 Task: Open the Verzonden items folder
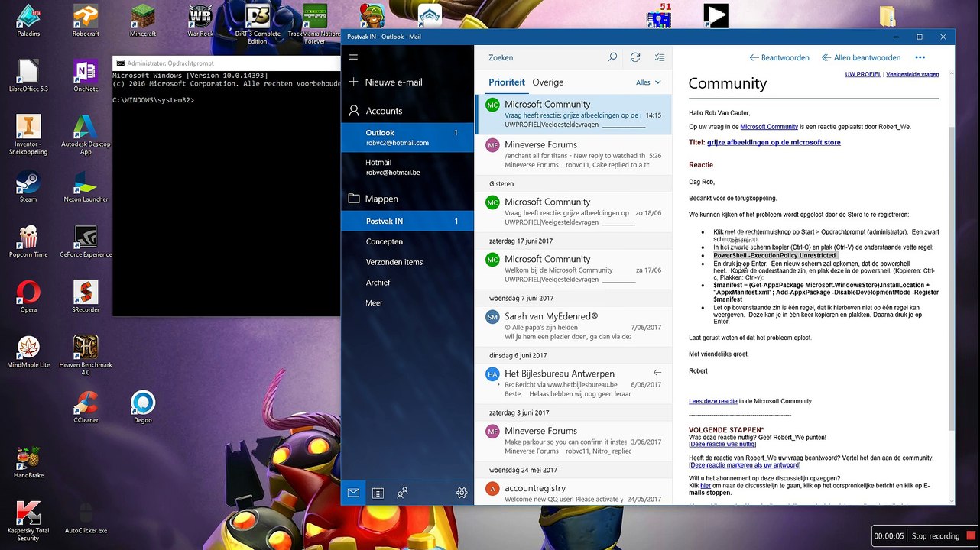407,262
